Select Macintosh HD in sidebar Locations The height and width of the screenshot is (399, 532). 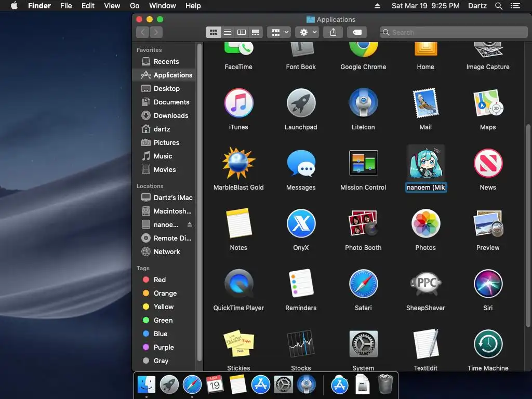point(164,211)
